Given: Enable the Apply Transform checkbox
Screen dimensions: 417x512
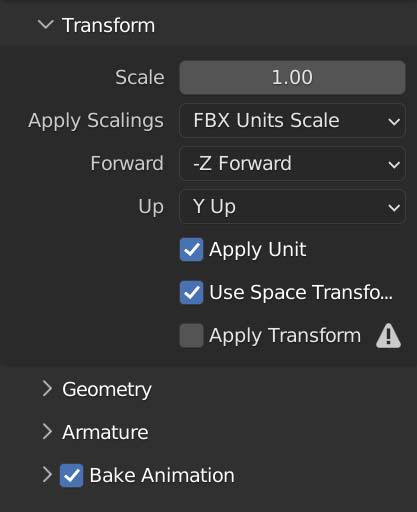Looking at the screenshot, I should [191, 336].
